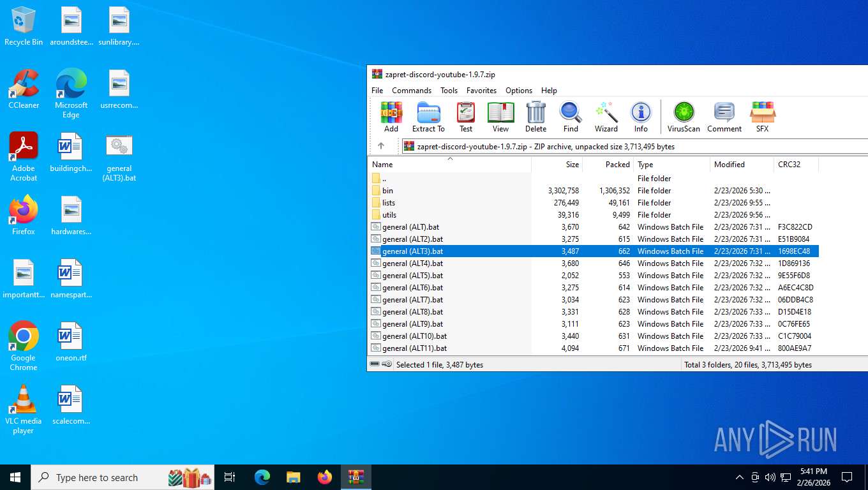The height and width of the screenshot is (490, 868).
Task: Sort file list by Packed column
Action: coord(608,165)
